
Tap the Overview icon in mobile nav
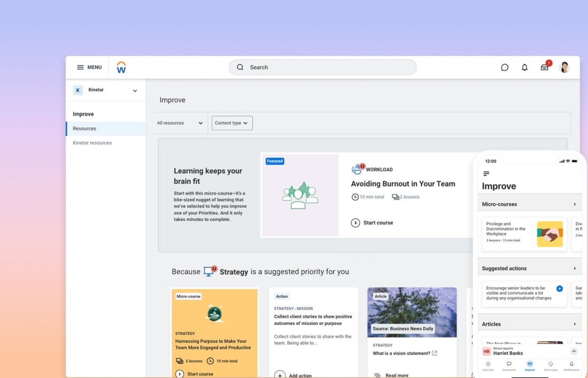click(x=488, y=366)
